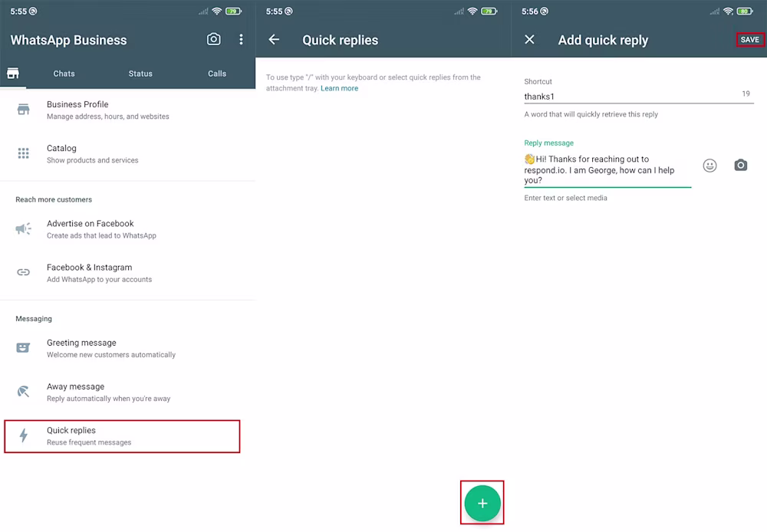Open the three-dot overflow menu

pos(241,40)
